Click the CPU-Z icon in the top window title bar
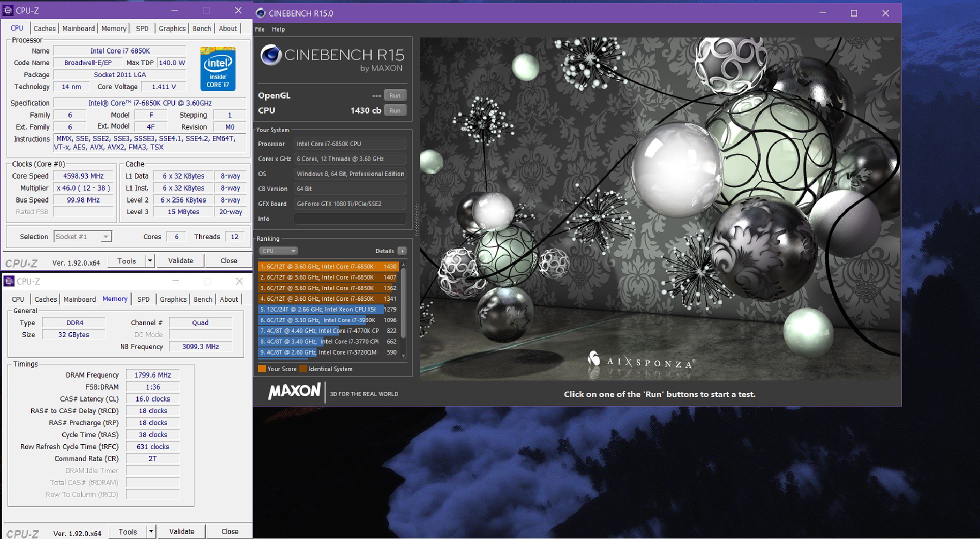The height and width of the screenshot is (539, 980). tap(8, 10)
